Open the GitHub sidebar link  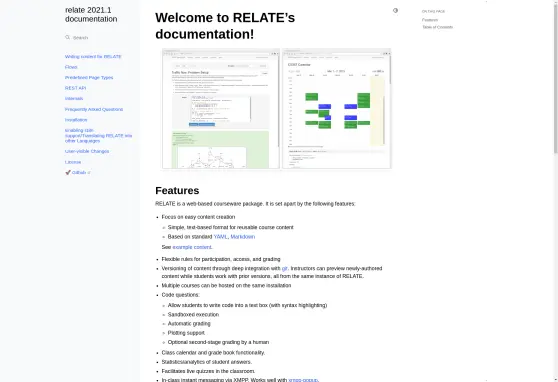click(79, 173)
